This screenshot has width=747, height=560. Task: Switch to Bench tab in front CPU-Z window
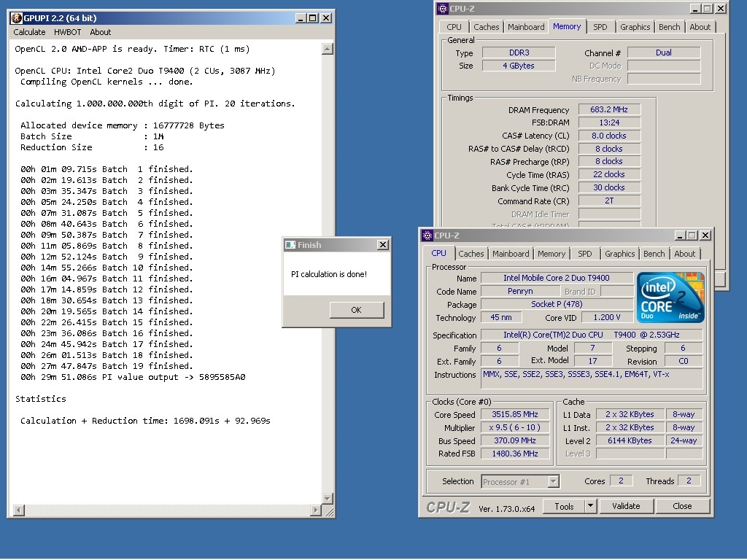(654, 254)
